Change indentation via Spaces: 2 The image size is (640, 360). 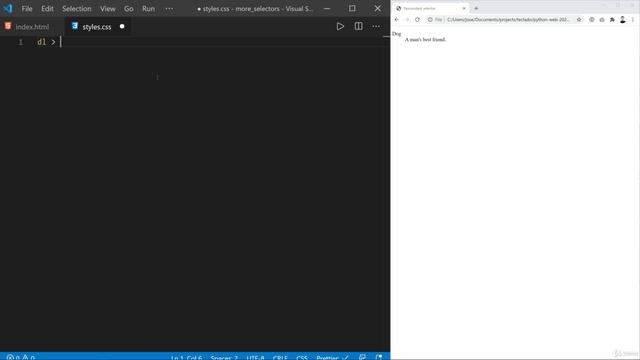pyautogui.click(x=224, y=357)
